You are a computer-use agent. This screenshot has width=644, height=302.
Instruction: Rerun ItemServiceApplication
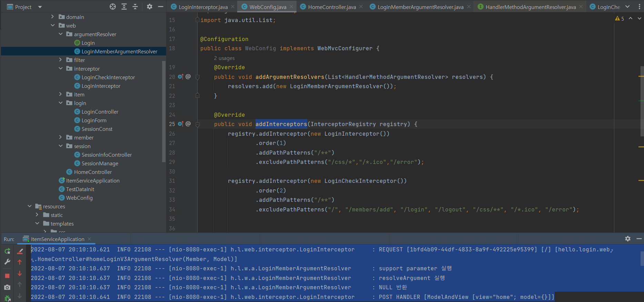point(7,251)
